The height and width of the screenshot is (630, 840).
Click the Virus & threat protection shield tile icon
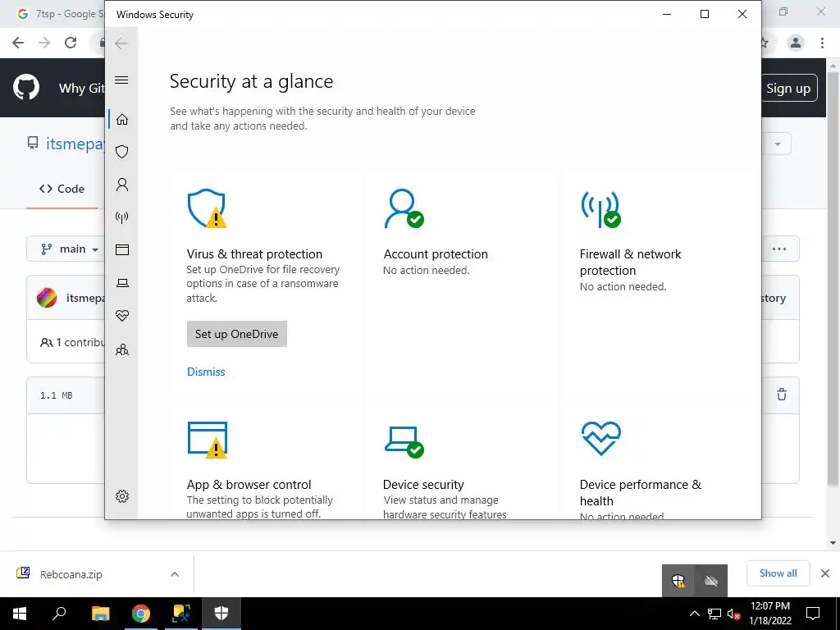pos(207,208)
